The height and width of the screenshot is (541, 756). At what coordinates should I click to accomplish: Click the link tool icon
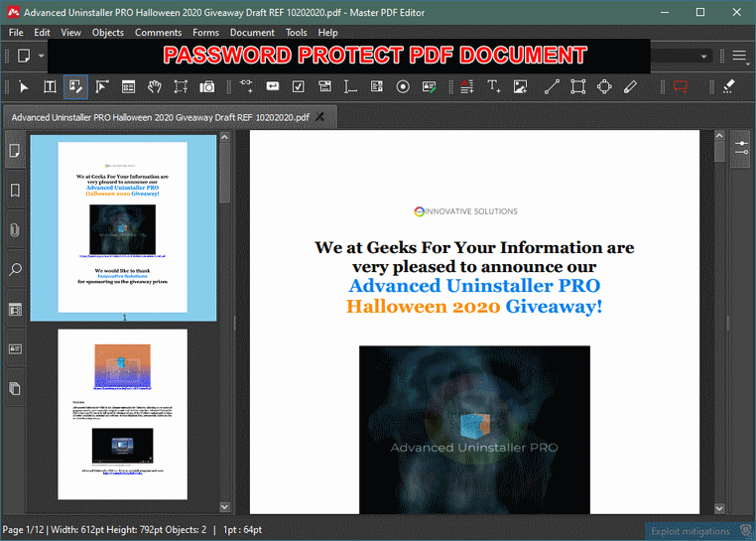246,87
